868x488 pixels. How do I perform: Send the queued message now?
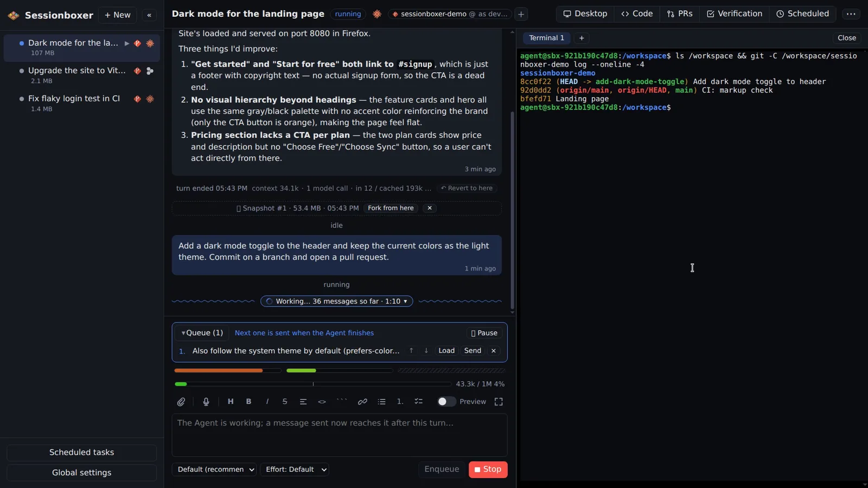[x=473, y=351]
